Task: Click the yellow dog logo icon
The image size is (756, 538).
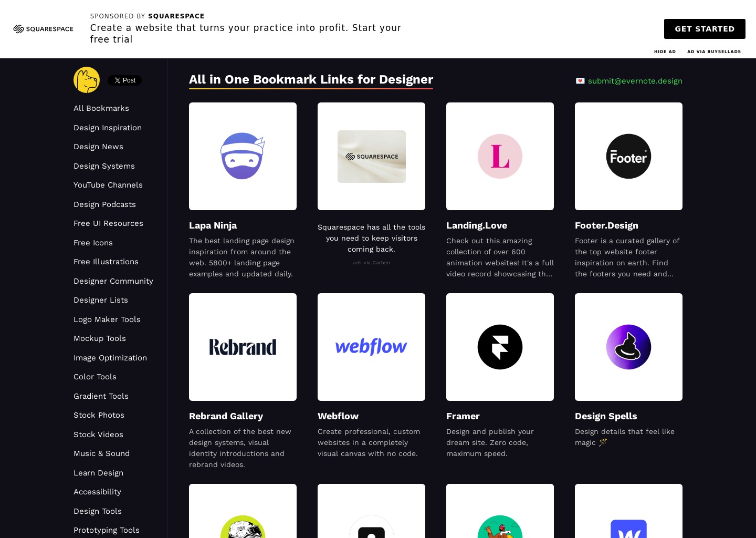Action: 87,80
